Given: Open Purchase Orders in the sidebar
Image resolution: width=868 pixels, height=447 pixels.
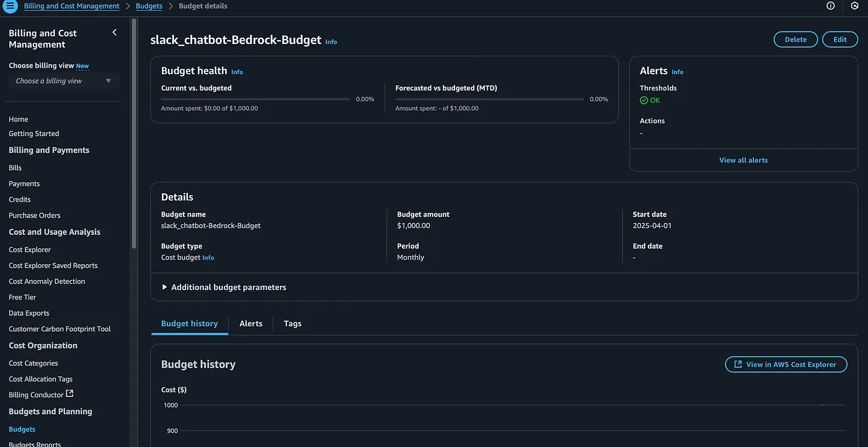Looking at the screenshot, I should (35, 215).
